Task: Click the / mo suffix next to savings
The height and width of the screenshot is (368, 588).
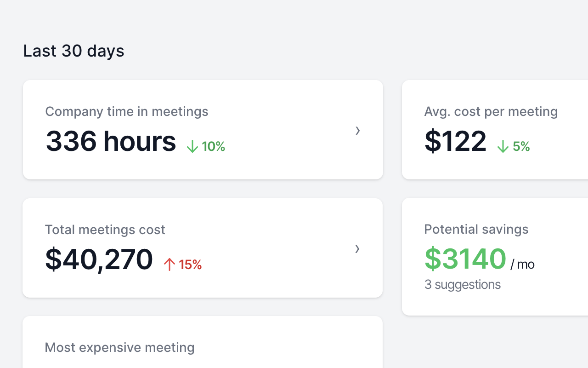Action: (x=524, y=264)
